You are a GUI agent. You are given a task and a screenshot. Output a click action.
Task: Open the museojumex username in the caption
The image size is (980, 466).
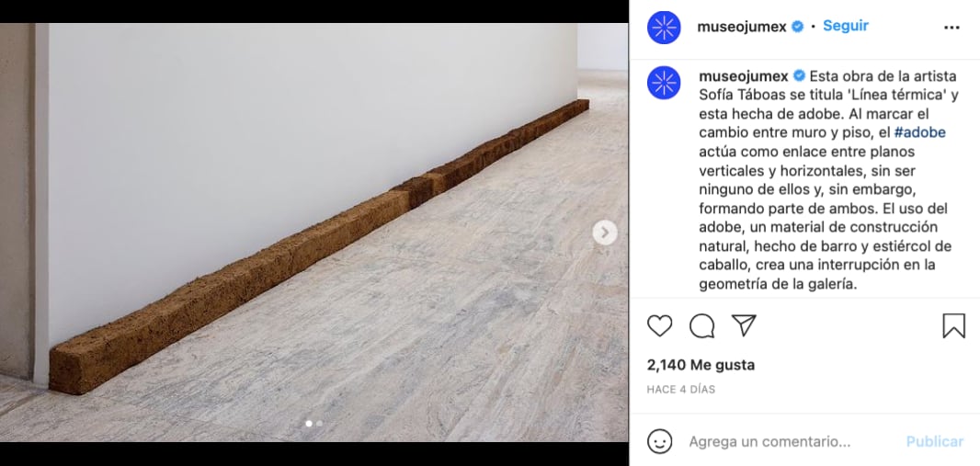(x=744, y=76)
